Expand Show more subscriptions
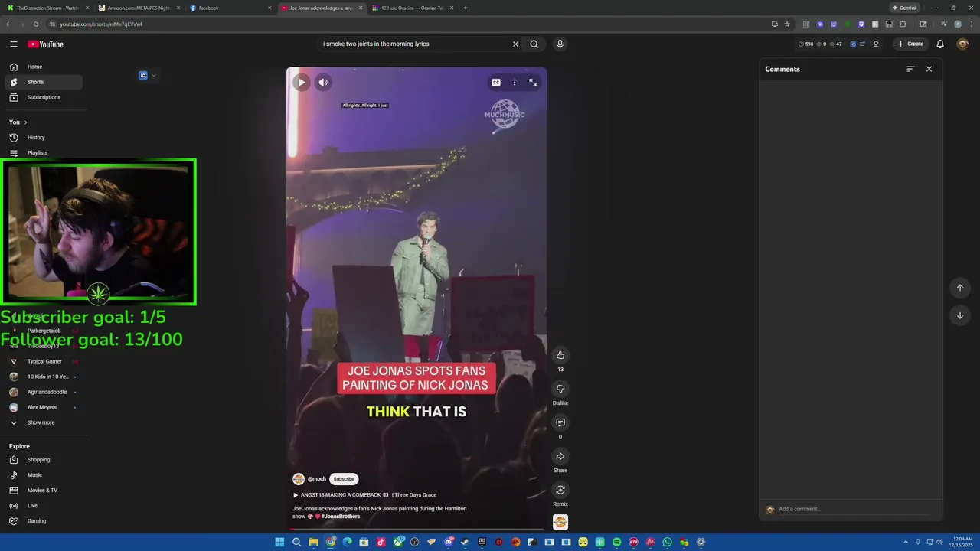This screenshot has height=551, width=980. pyautogui.click(x=44, y=422)
